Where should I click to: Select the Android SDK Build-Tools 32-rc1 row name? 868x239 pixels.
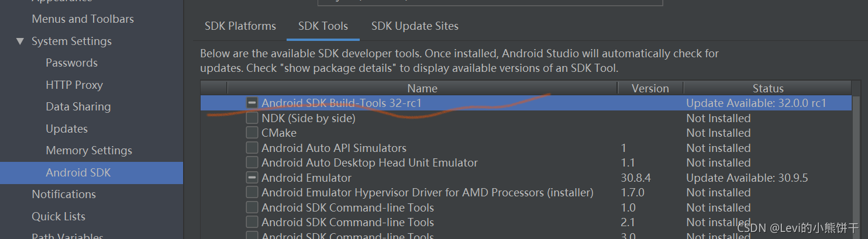point(342,103)
